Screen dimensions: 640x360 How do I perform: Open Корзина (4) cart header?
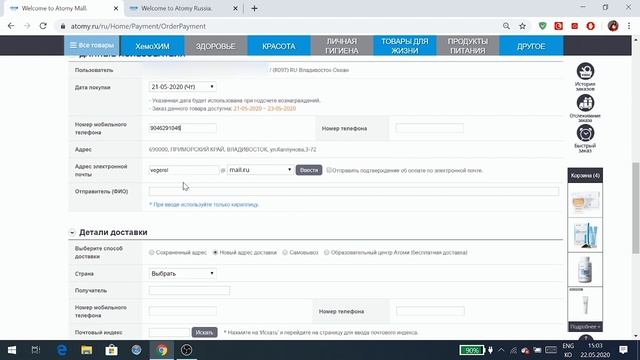pyautogui.click(x=585, y=176)
